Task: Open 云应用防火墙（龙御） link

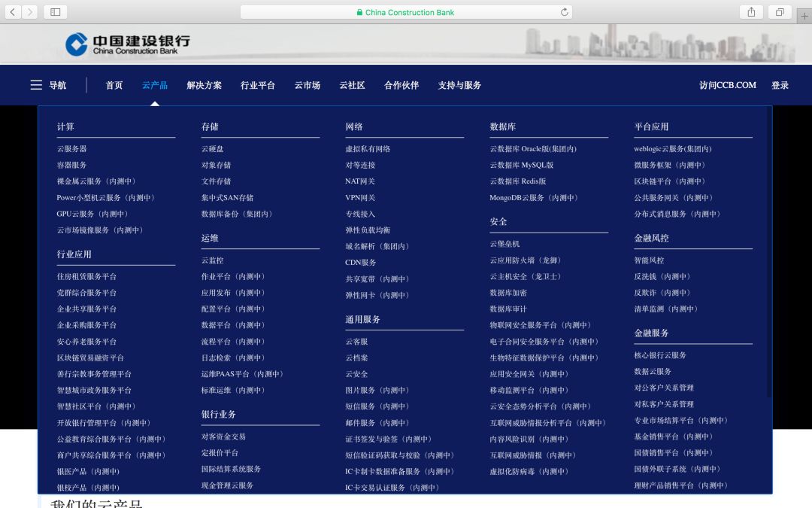Action: tap(526, 260)
